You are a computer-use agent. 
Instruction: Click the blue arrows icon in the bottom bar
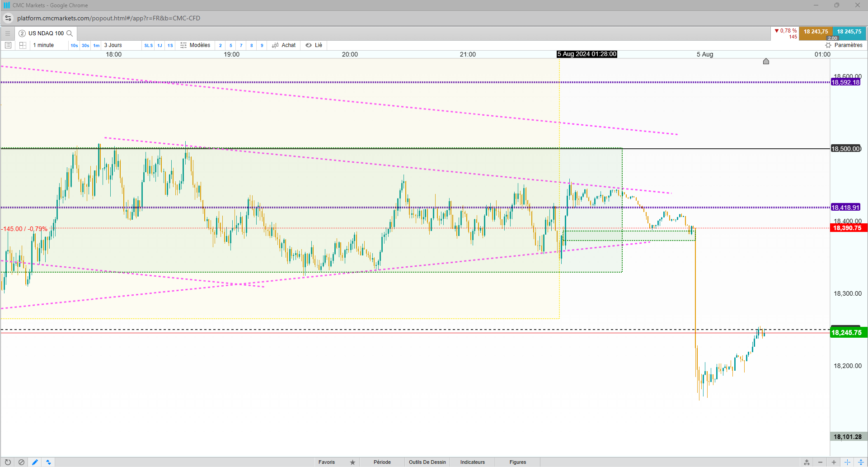(48, 462)
